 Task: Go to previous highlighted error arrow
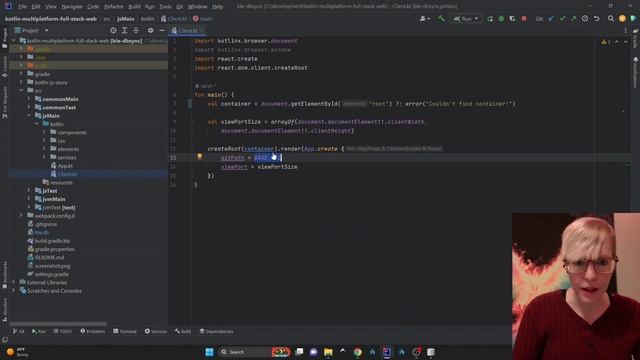pyautogui.click(x=616, y=42)
